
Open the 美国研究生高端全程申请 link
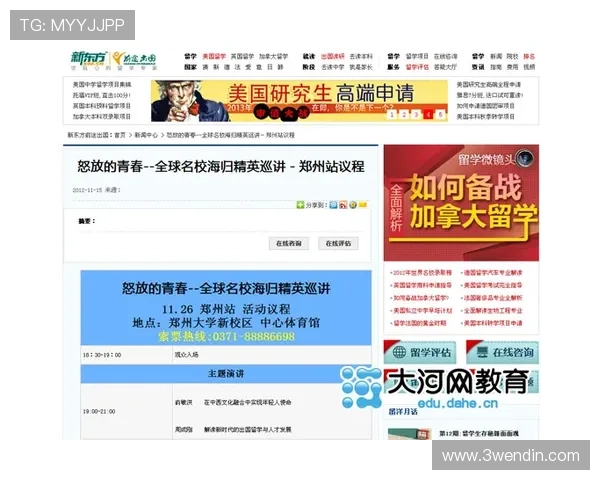tap(489, 85)
